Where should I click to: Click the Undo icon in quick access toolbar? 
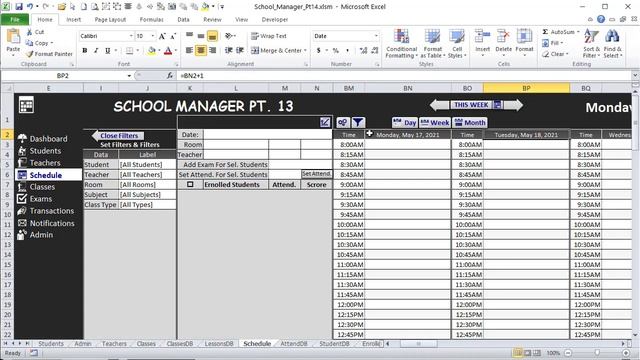point(30,7)
